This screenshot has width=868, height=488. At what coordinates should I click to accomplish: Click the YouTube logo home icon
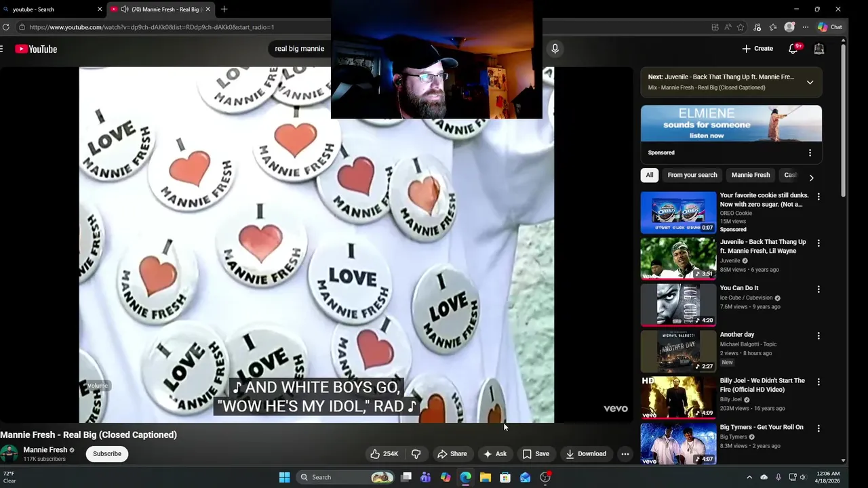[x=36, y=49]
